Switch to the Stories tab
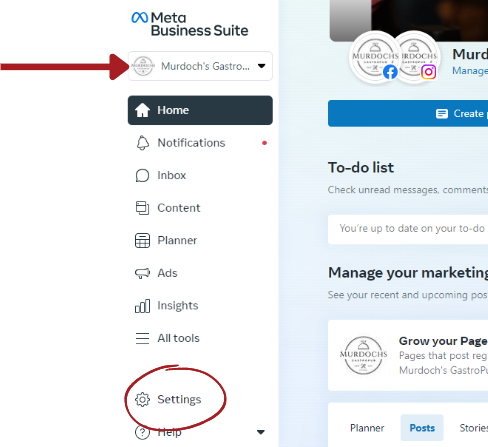 point(473,428)
